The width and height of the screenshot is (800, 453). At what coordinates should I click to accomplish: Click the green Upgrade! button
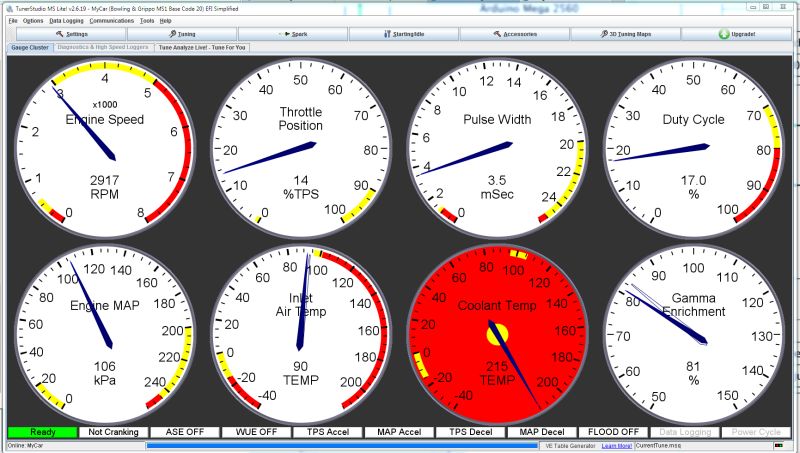(x=736, y=34)
